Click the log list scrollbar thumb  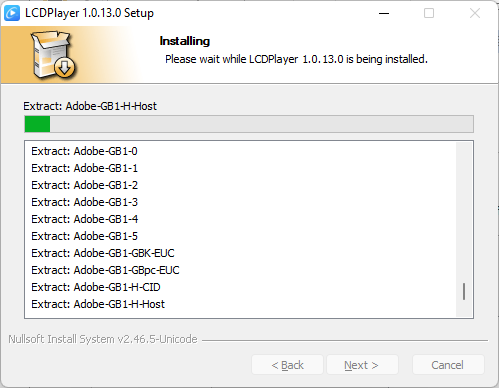pos(464,291)
